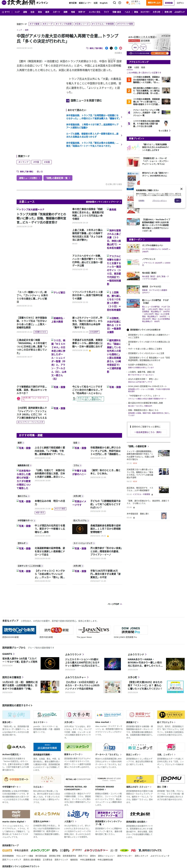
Task: Click 保存して後で読む below related keywords
Action: pos(25,171)
